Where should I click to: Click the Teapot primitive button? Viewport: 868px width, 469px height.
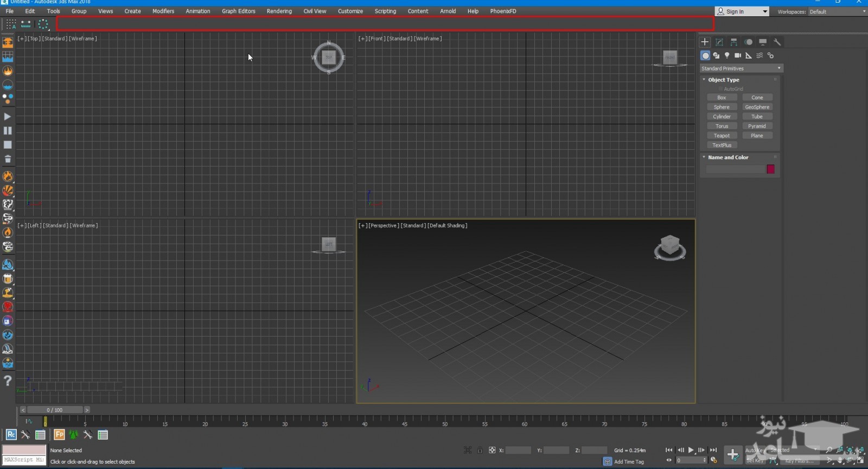[x=722, y=136]
